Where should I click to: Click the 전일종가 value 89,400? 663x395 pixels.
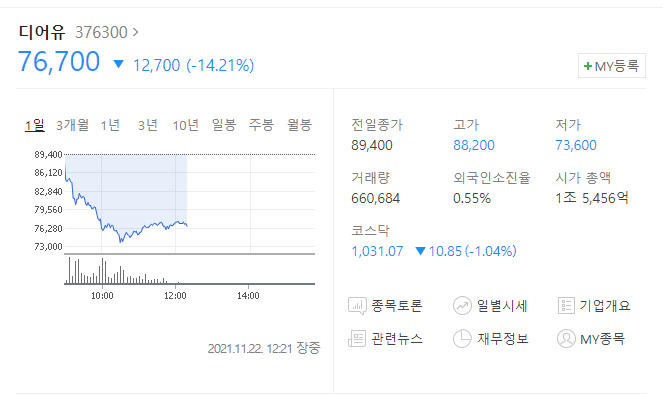point(372,145)
